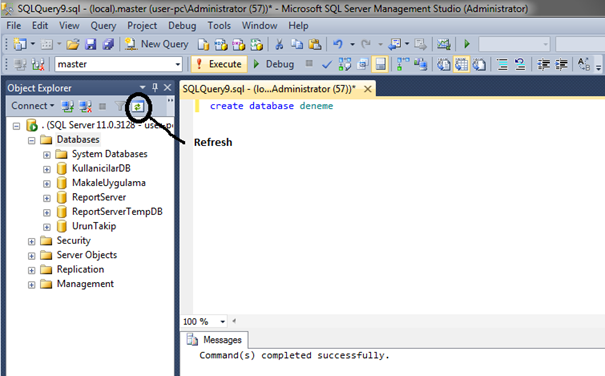Viewport: 605px width, 376px height.
Task: Decrease line indent
Action: pos(544,64)
